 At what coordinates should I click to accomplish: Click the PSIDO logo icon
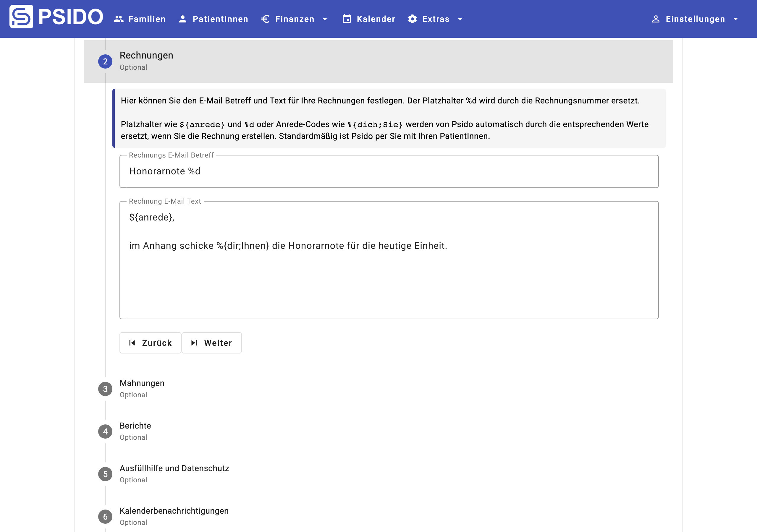pyautogui.click(x=21, y=17)
